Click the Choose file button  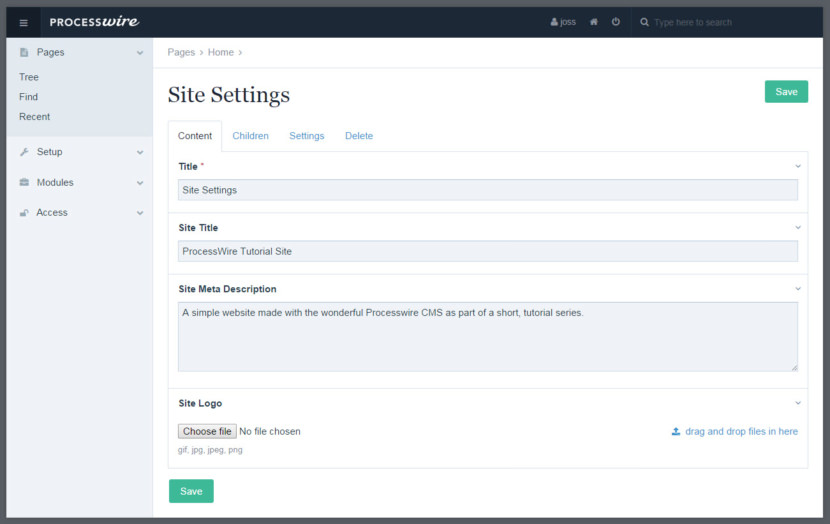point(207,431)
